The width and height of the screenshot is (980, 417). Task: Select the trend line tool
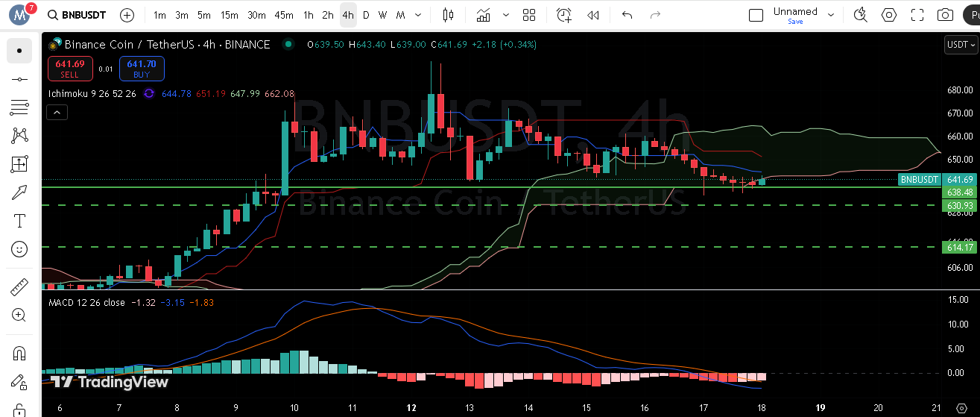click(x=19, y=79)
